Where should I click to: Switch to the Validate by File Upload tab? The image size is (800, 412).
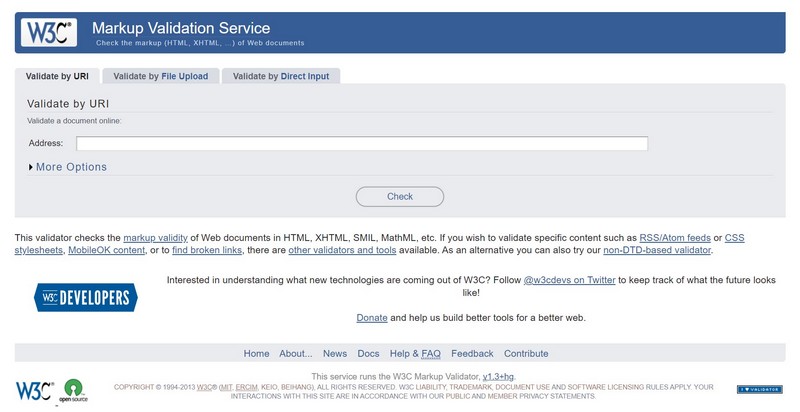click(161, 76)
